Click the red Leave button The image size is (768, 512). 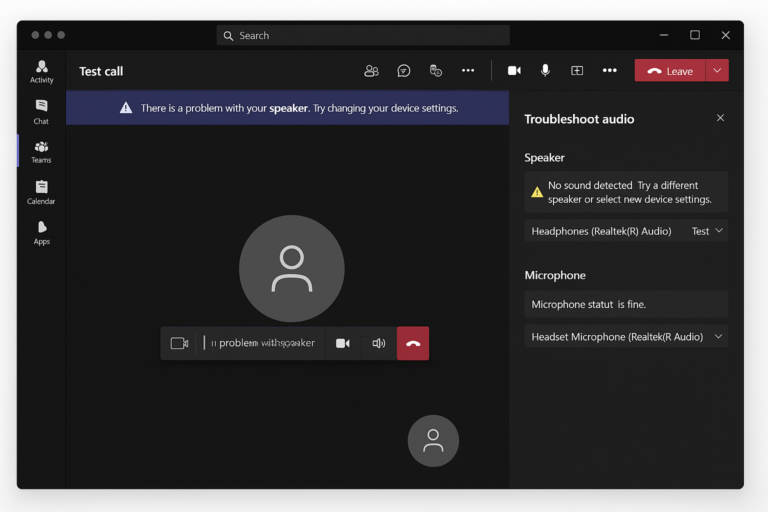point(670,71)
